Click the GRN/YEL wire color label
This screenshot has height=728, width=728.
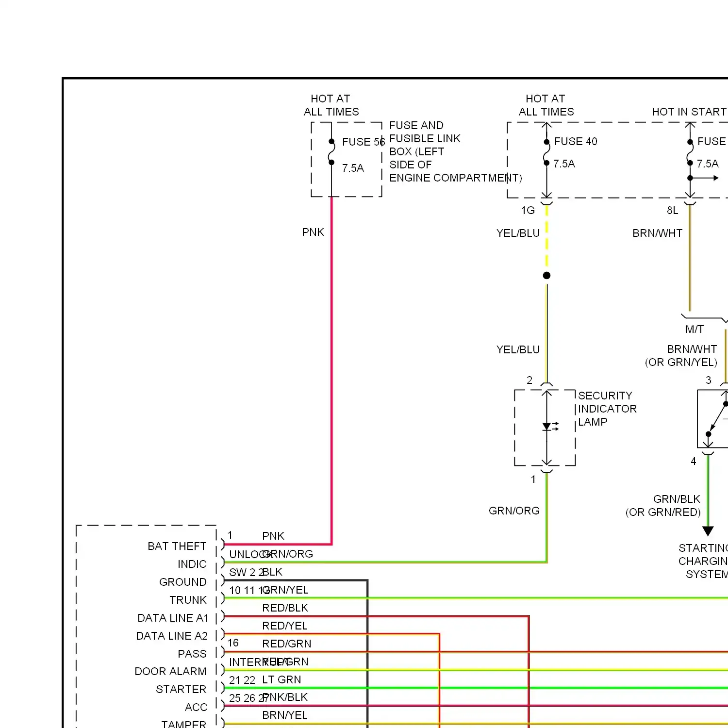285,590
